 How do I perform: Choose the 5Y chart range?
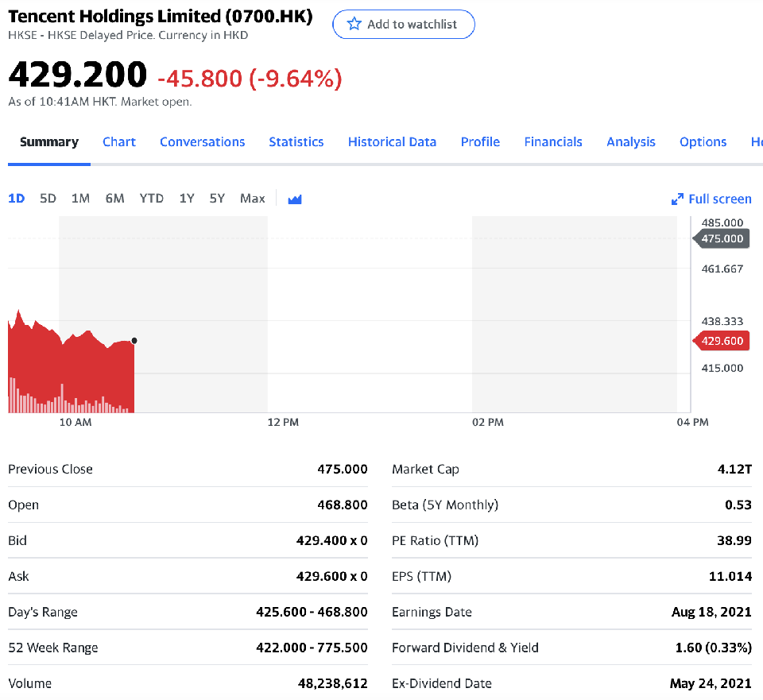pos(217,199)
